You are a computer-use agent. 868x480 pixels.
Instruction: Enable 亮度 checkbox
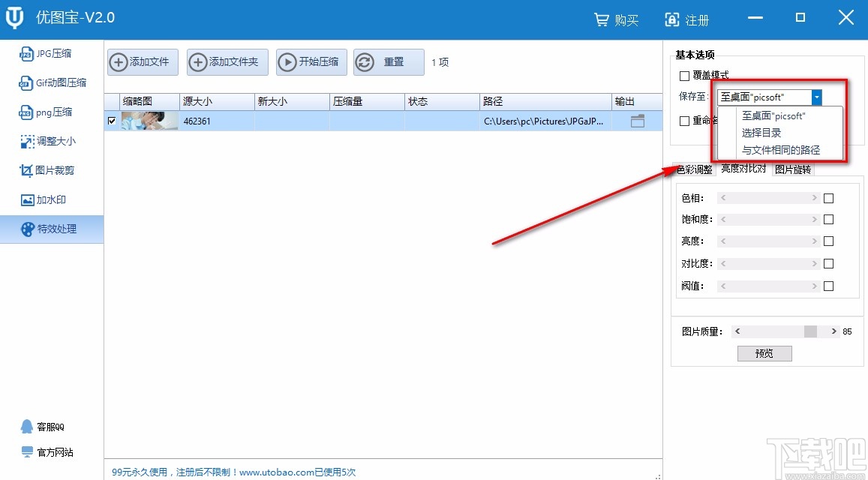(x=829, y=241)
